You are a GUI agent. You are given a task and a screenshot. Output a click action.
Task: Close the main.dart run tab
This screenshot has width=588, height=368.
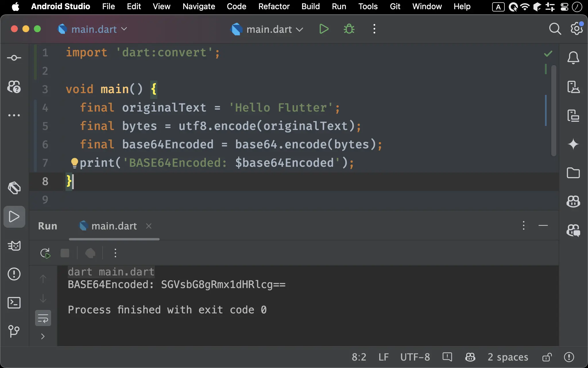149,226
